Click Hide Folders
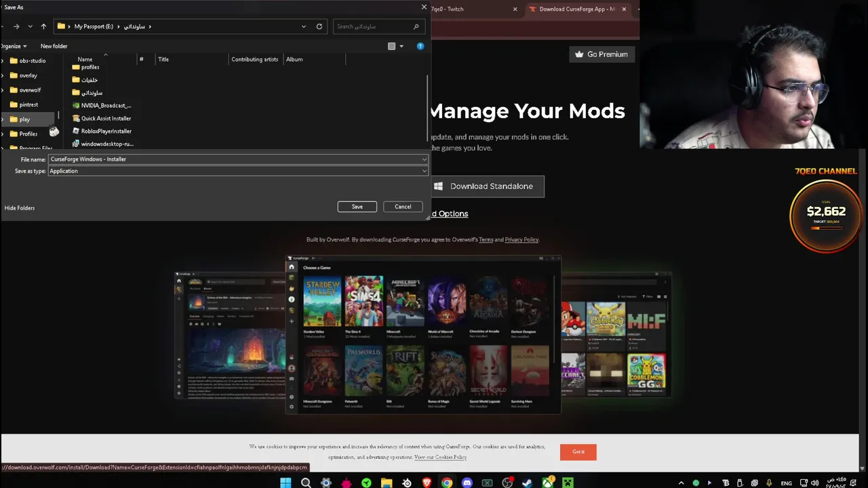The image size is (868, 488). 20,208
